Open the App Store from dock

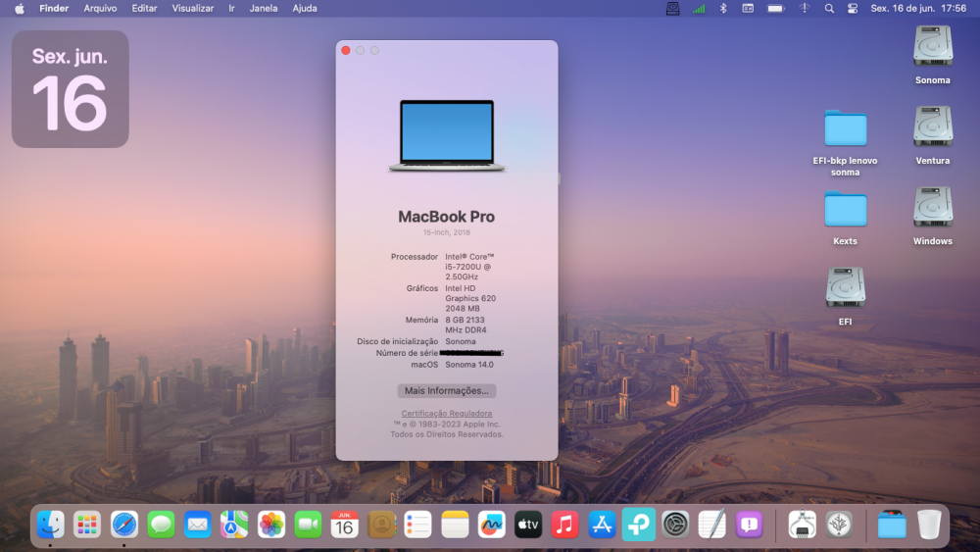pos(602,525)
